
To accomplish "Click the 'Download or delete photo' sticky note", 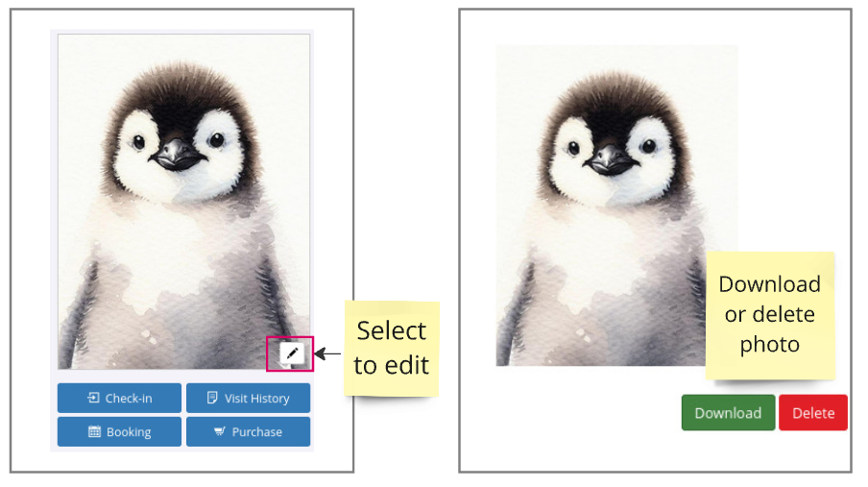I will [x=770, y=315].
